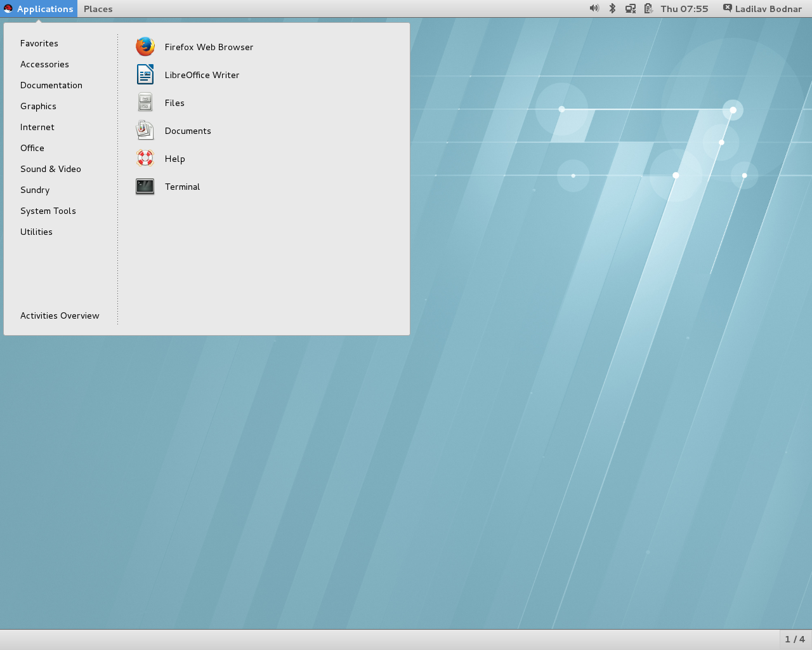Open the Ladilav Bodnar user menu
The height and width of the screenshot is (650, 812).
763,9
